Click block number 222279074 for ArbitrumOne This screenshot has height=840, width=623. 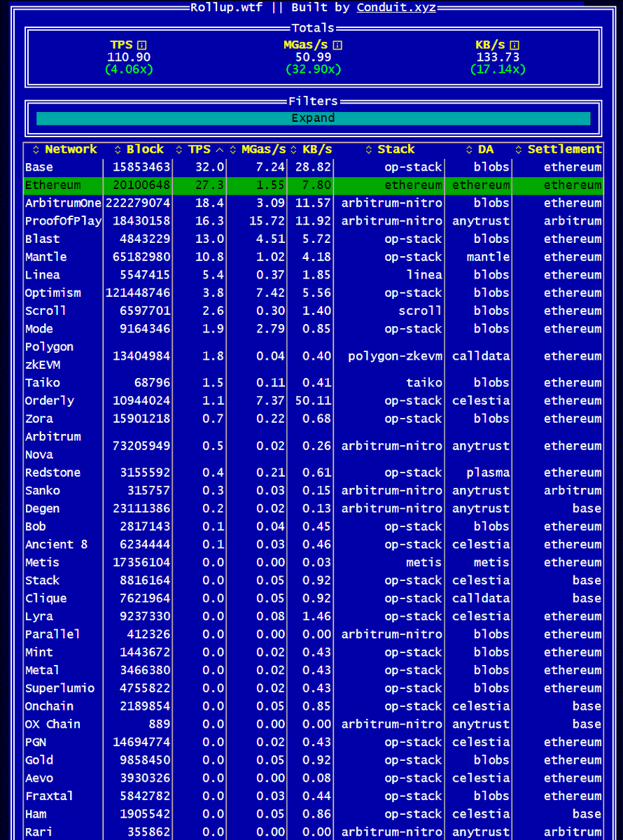pyautogui.click(x=138, y=203)
